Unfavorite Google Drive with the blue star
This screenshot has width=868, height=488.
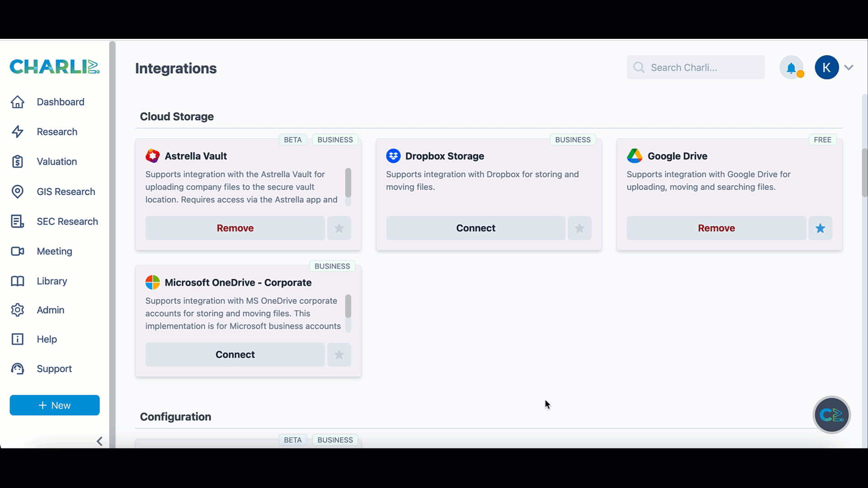(x=821, y=228)
